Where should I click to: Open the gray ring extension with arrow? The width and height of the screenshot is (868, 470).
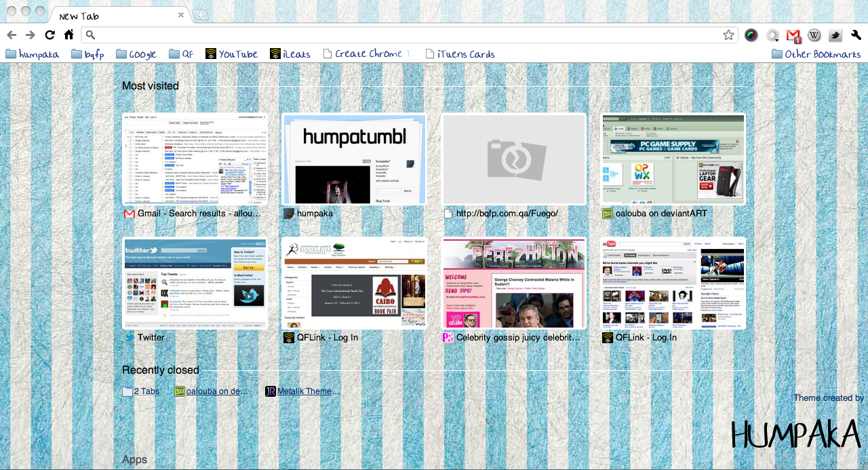pos(772,35)
